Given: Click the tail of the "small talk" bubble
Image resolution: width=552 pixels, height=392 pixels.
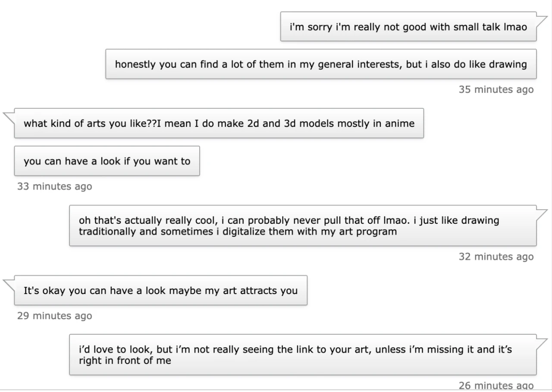Looking at the screenshot, I should point(542,20).
